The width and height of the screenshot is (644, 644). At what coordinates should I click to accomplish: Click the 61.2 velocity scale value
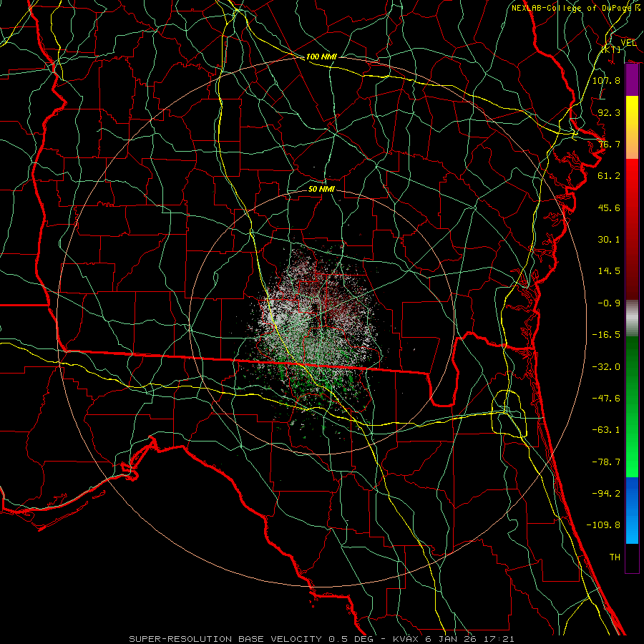(609, 176)
